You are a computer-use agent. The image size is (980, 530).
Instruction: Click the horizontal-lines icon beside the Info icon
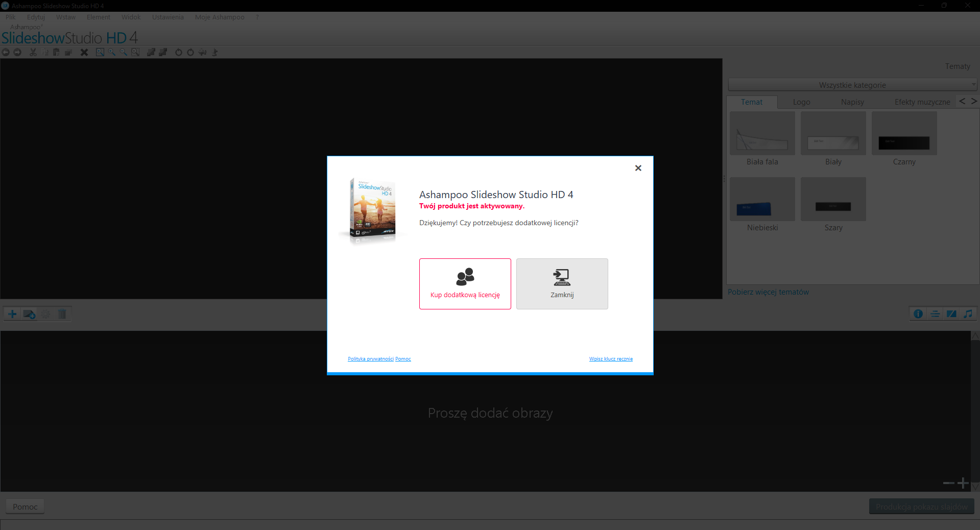(935, 314)
